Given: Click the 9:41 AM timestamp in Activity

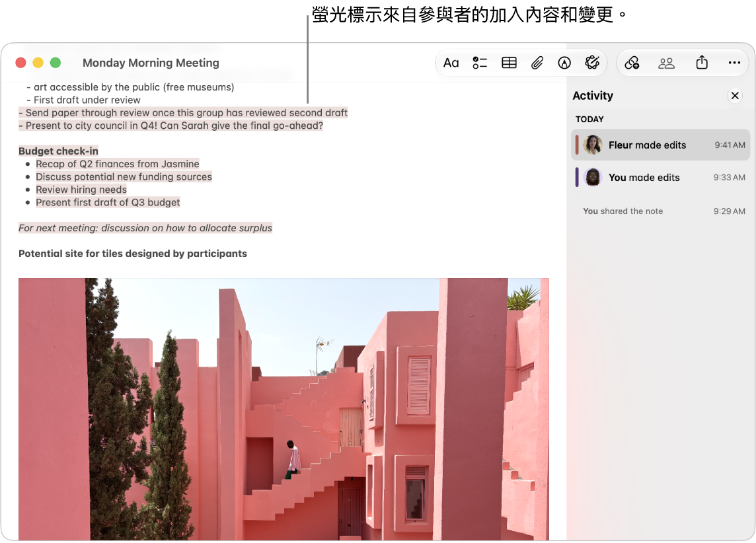Looking at the screenshot, I should [730, 145].
